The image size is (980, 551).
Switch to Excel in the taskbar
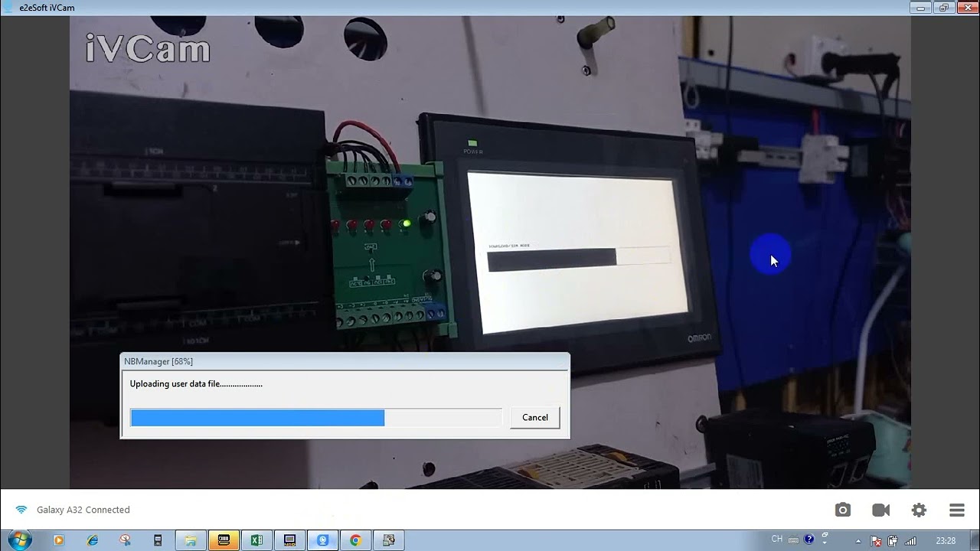click(256, 540)
